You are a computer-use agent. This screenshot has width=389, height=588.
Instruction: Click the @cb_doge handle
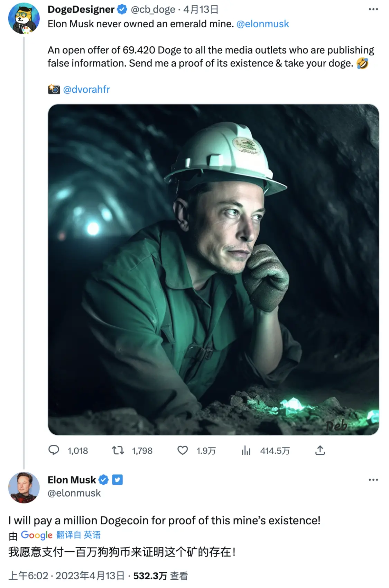coord(153,9)
